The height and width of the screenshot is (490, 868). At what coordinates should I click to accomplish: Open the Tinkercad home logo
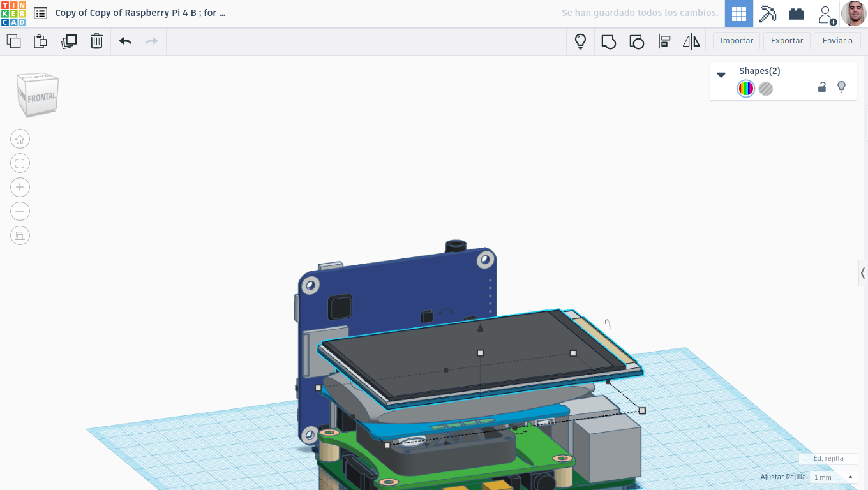(13, 13)
